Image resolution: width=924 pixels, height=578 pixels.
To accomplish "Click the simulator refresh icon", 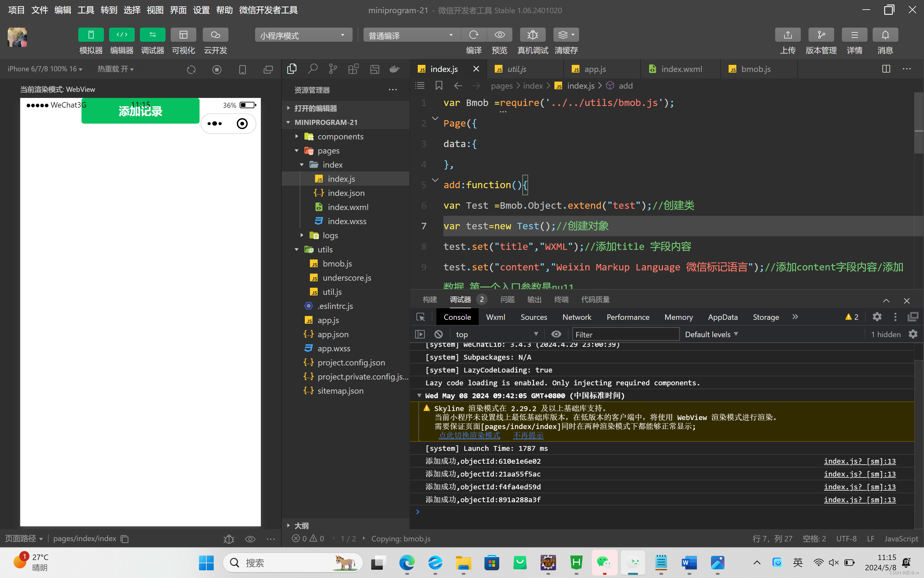I will coord(191,70).
